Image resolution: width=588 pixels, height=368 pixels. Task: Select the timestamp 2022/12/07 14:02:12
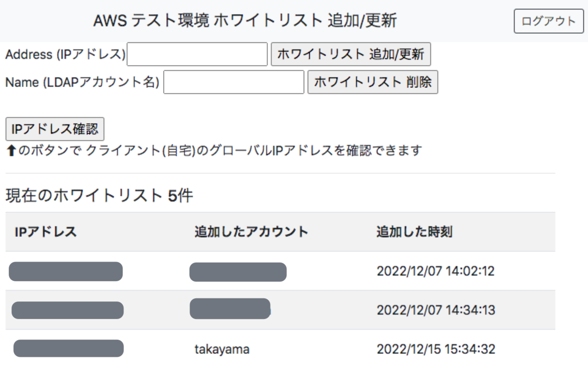click(x=436, y=271)
